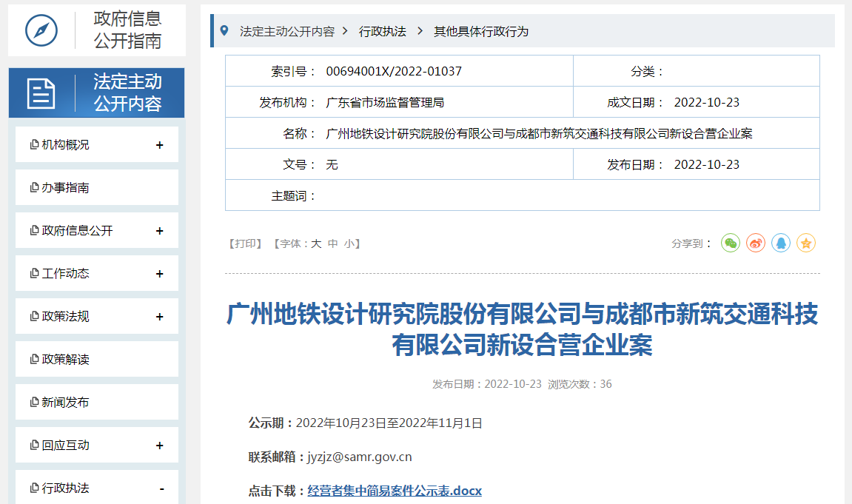The height and width of the screenshot is (504, 852).
Task: Print the article via 打印
Action: point(245,243)
